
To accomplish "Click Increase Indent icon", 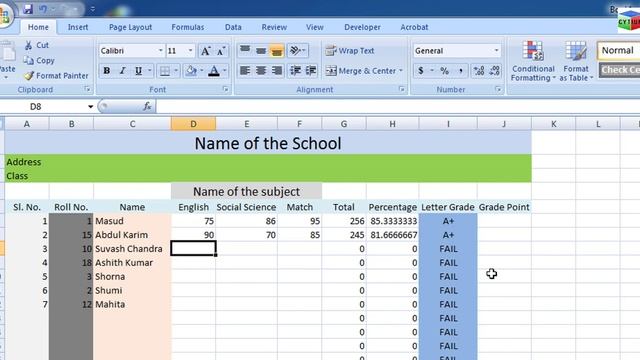I will [x=311, y=71].
